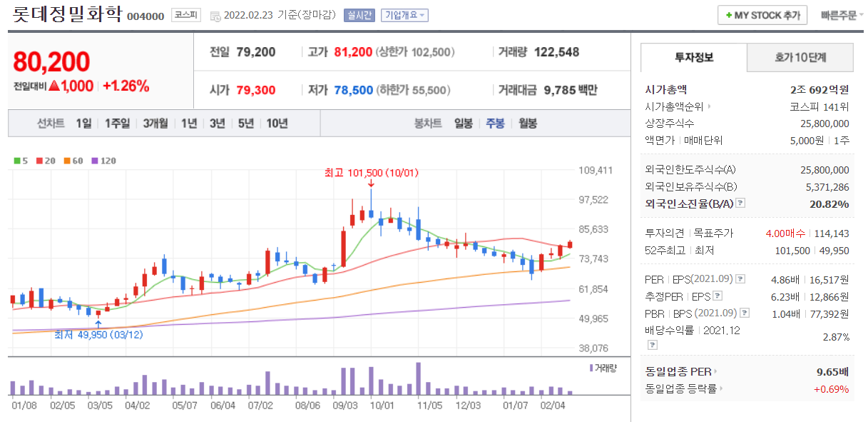Click help icon next to 외국인소진율(B/A)
Screen dimensions: 868x422
pos(740,204)
